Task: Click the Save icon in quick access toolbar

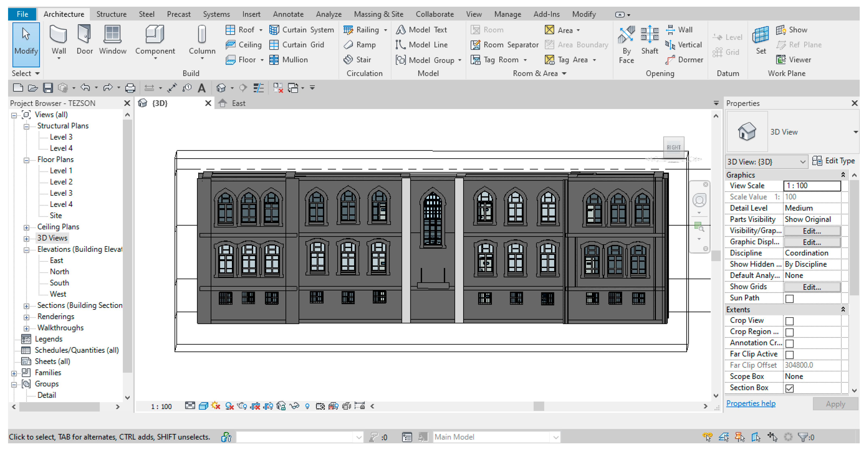Action: [48, 88]
